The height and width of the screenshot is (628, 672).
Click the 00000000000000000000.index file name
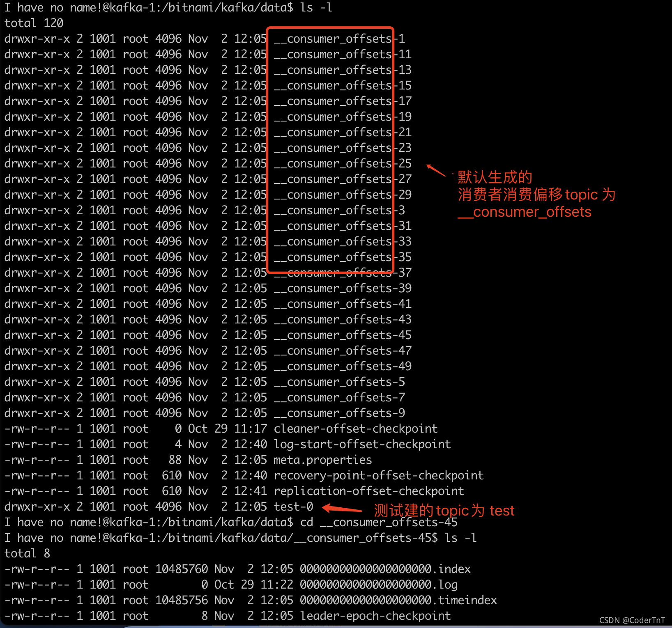pyautogui.click(x=385, y=569)
